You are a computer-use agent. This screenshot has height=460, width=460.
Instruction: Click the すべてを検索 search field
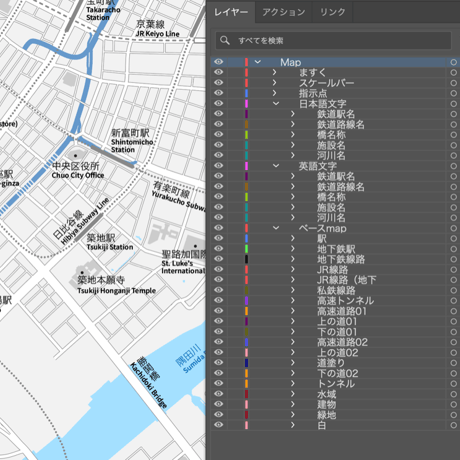coord(333,41)
